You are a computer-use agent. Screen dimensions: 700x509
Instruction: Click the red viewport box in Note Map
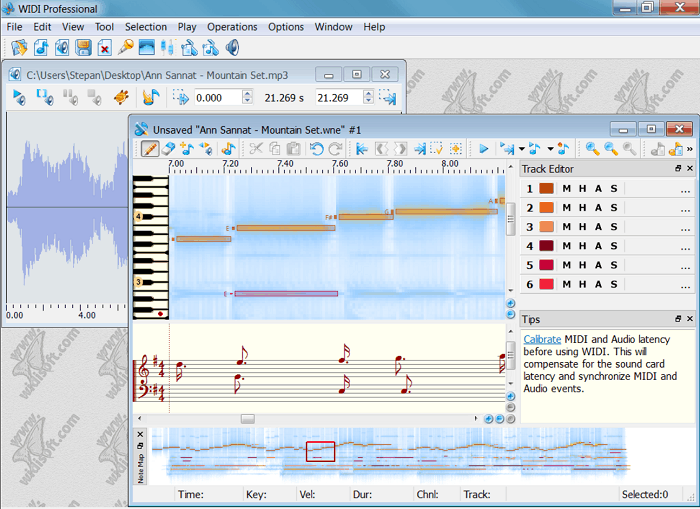321,451
